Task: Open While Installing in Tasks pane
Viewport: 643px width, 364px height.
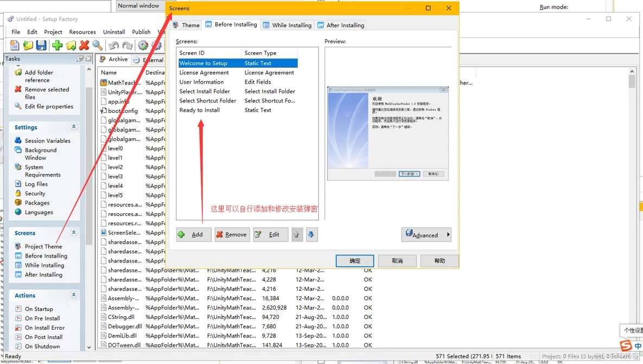Action: point(45,265)
